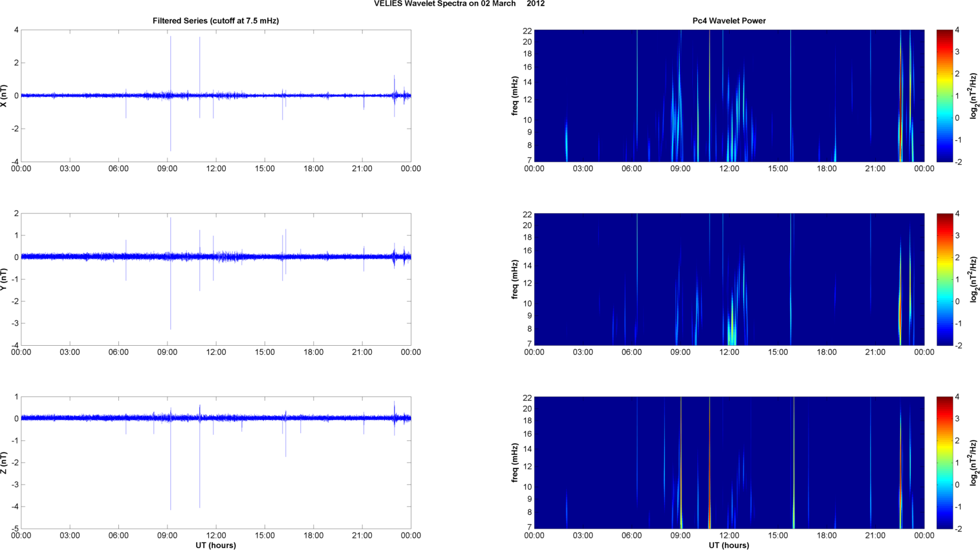Image resolution: width=980 pixels, height=550 pixels.
Task: Click the '21:00' time tick under Z series plot
Action: click(x=362, y=535)
